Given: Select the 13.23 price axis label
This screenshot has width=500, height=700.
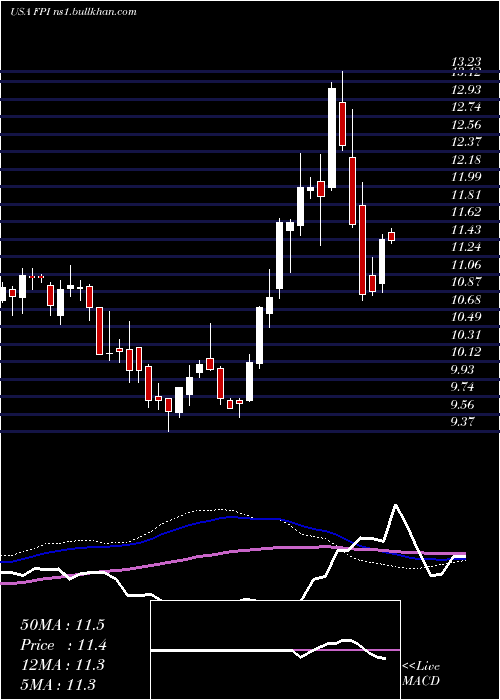Looking at the screenshot, I should pos(466,62).
